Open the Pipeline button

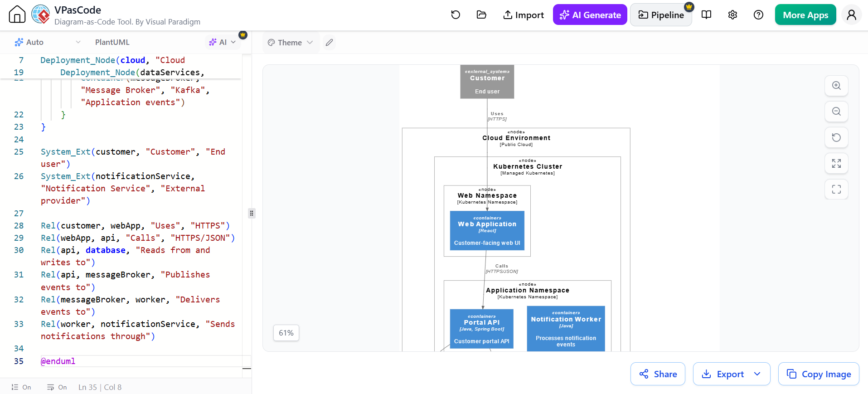(x=661, y=15)
